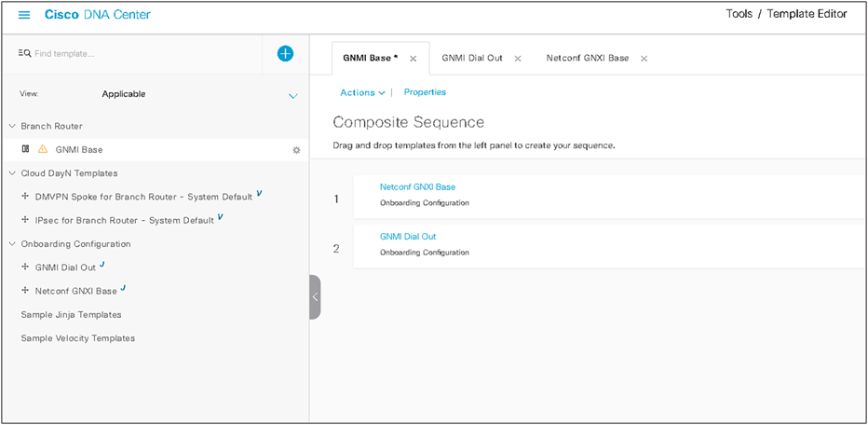Open the gear settings for GNMI Base
This screenshot has height=425, width=868.
296,150
